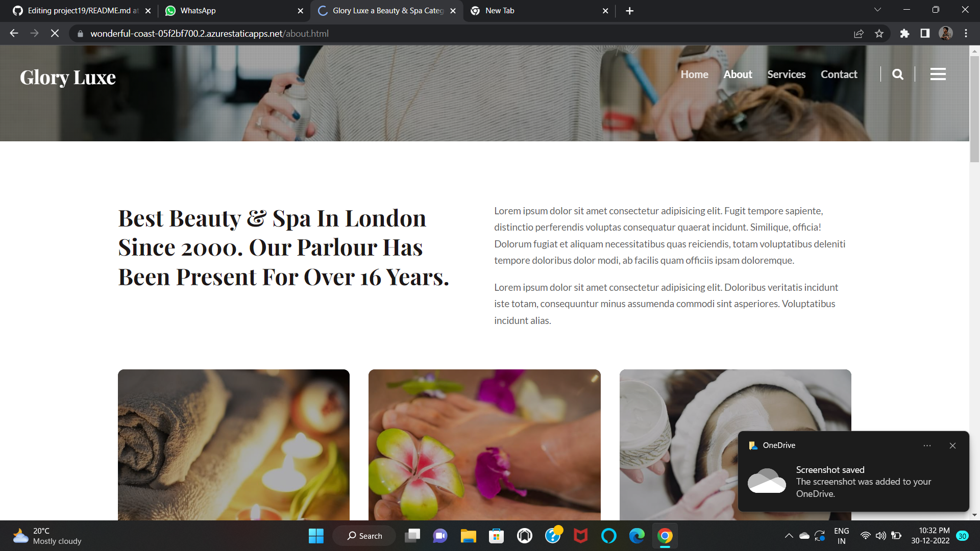Bookmark this page with star icon
Image resolution: width=980 pixels, height=551 pixels.
tap(879, 34)
